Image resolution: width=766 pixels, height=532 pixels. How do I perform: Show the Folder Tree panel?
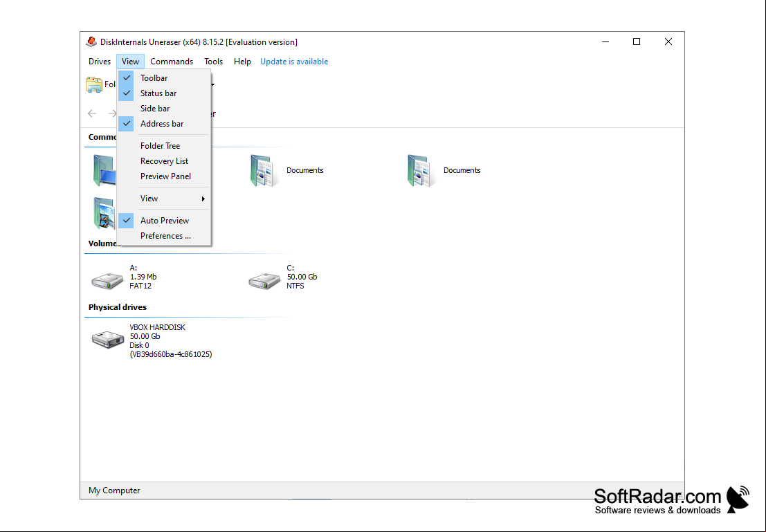click(164, 145)
